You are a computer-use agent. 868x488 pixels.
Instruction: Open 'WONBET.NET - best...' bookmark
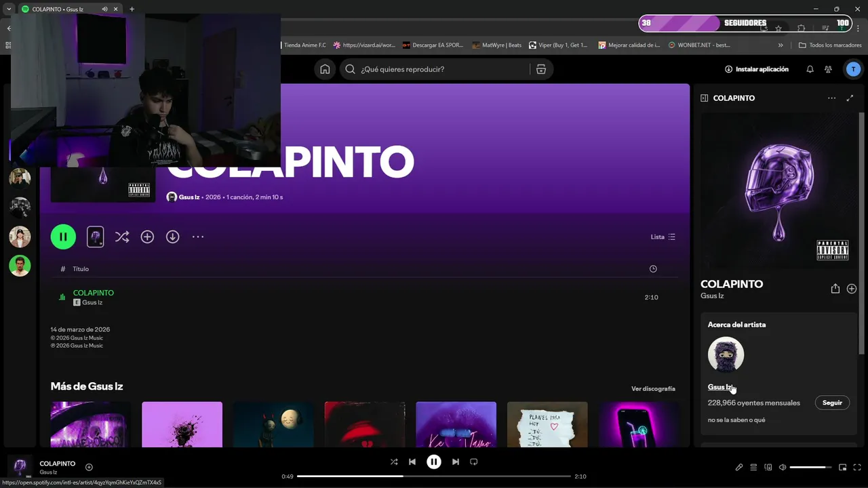699,45
